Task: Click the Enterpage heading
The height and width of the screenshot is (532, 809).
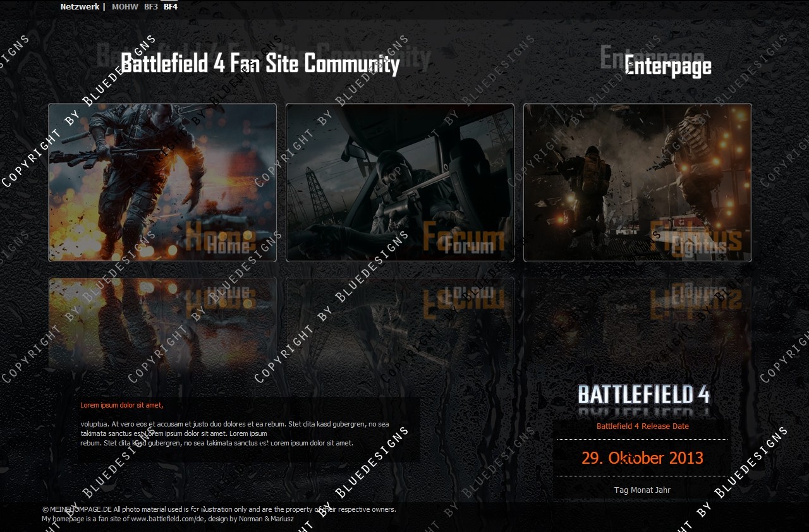Action: 668,66
